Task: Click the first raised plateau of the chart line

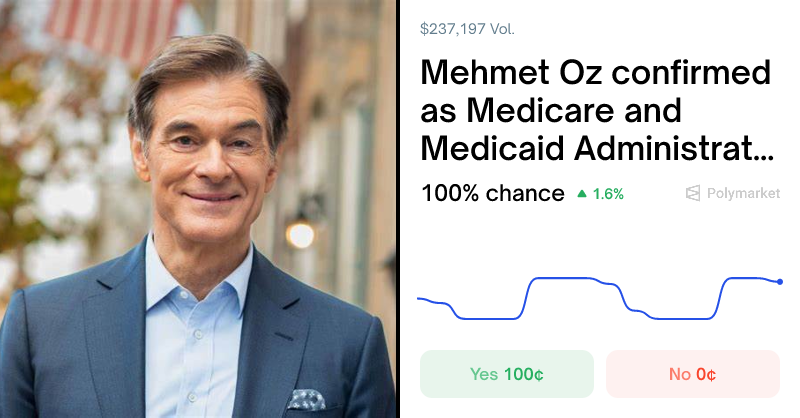Action: (x=563, y=279)
